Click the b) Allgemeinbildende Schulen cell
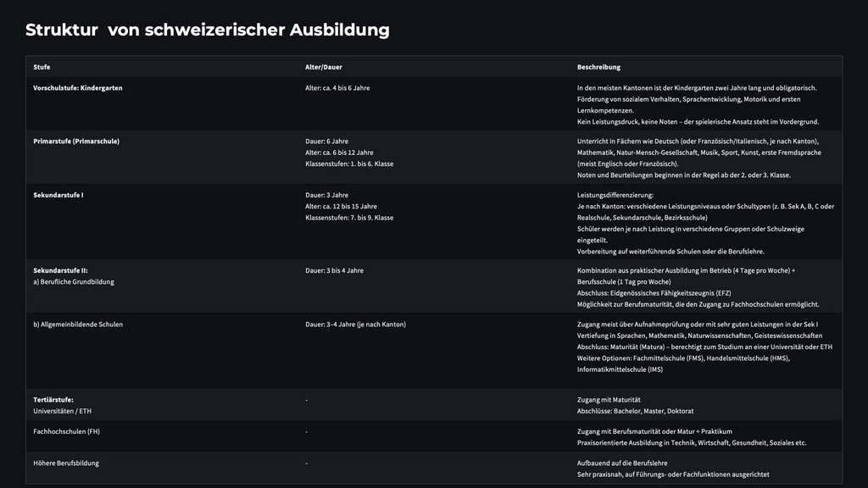The width and height of the screenshot is (868, 488). (x=78, y=324)
